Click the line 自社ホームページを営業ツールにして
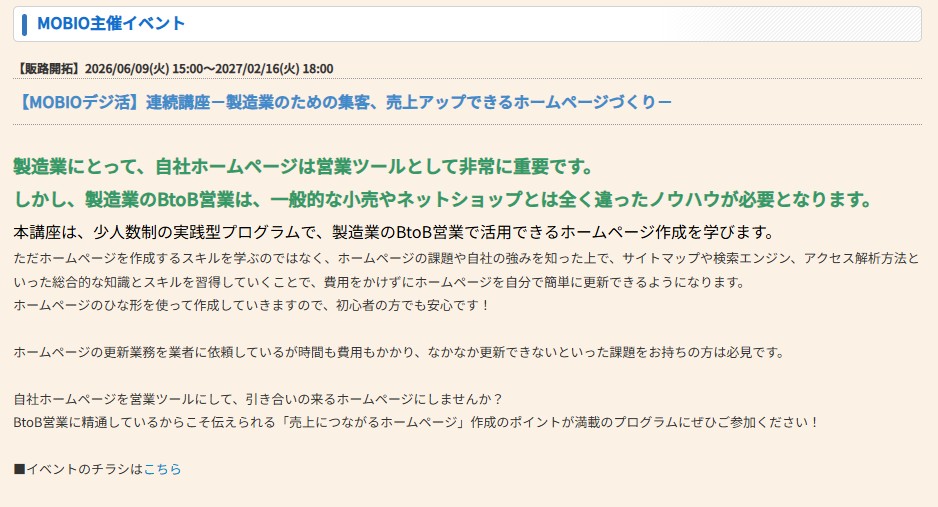The image size is (938, 507). [258, 399]
